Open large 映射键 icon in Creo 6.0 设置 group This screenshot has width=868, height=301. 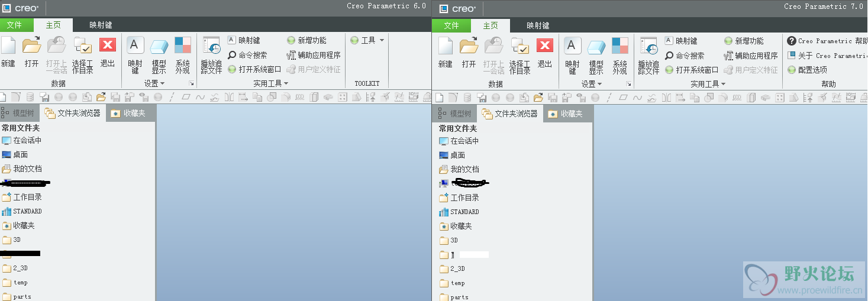(135, 46)
